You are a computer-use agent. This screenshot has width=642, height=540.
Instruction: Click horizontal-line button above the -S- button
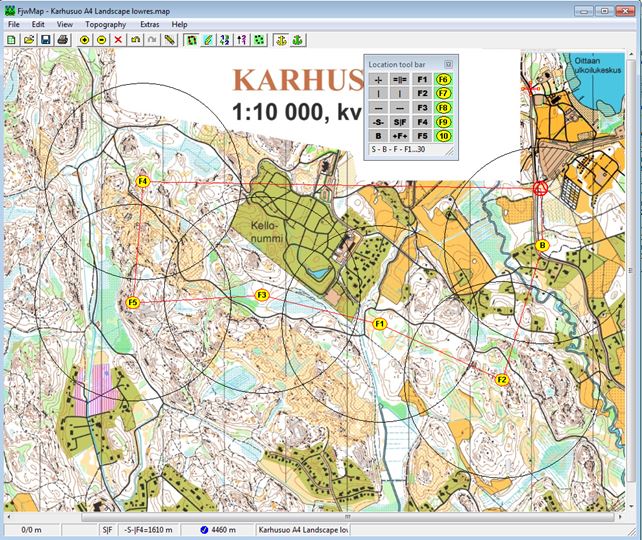pyautogui.click(x=378, y=108)
